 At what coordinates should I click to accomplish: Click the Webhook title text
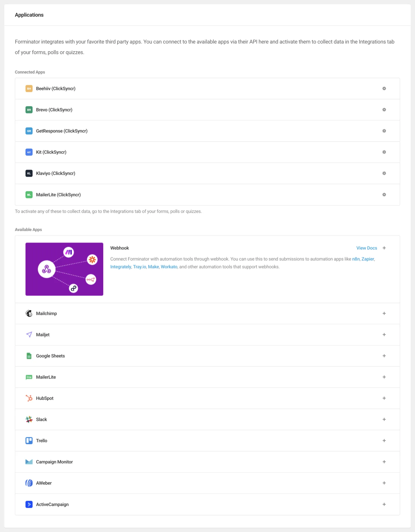pyautogui.click(x=120, y=248)
